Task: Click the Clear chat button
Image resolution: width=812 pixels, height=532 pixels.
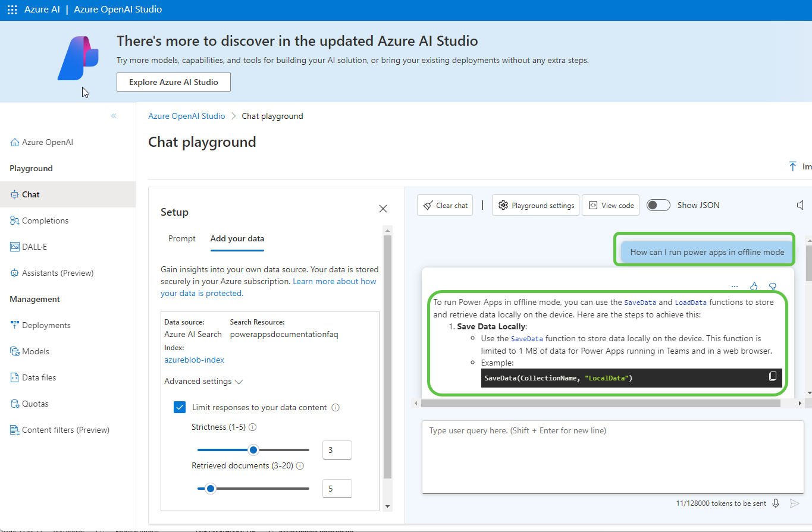Action: [x=445, y=205]
